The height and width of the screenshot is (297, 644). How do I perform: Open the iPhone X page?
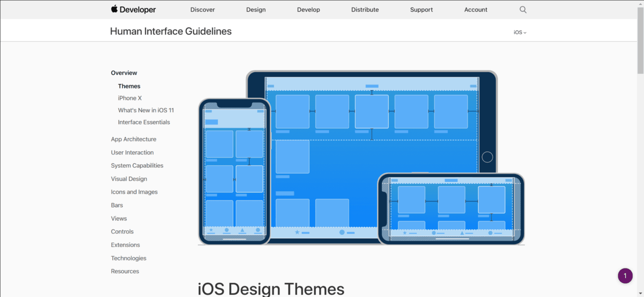click(130, 98)
